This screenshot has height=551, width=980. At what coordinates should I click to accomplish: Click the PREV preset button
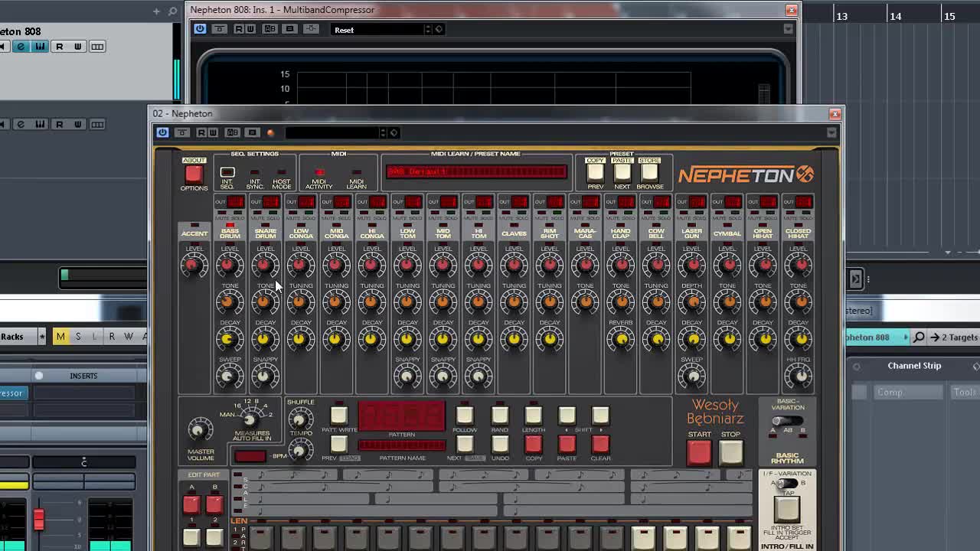(596, 173)
